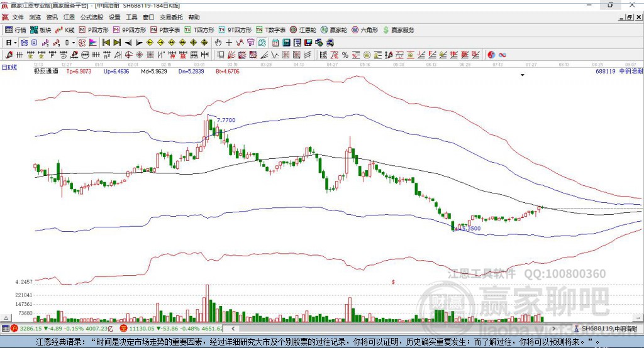The image size is (644, 348).
Task: Jump to last bar with skip-to-end icon
Action: (x=117, y=42)
